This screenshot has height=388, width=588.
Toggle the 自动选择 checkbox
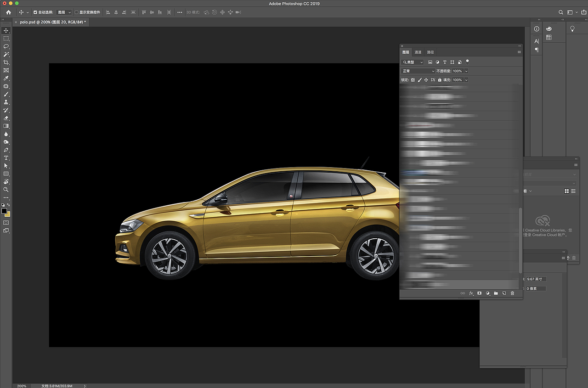tap(35, 12)
